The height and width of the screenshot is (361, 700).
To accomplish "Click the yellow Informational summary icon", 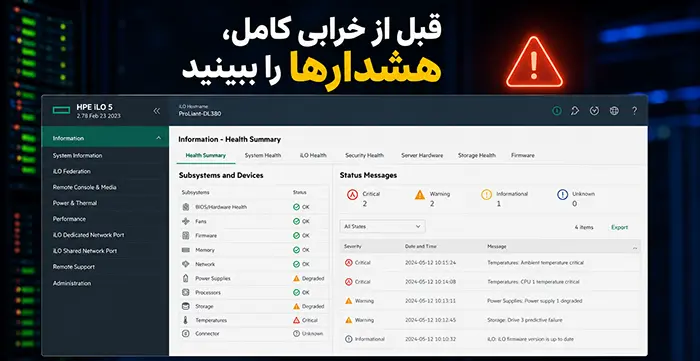I will pyautogui.click(x=487, y=195).
